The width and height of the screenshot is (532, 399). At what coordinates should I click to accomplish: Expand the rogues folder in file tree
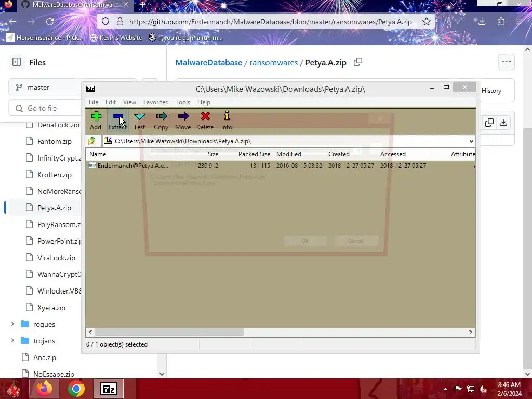(12, 324)
